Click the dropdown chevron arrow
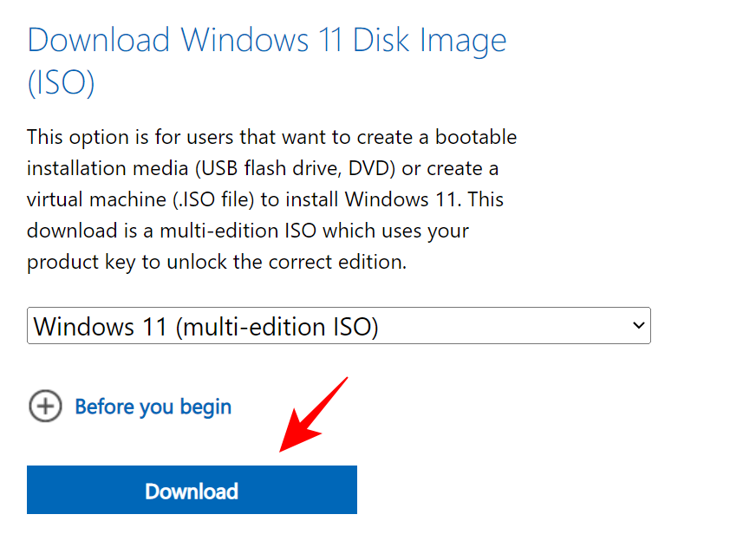 tap(639, 326)
